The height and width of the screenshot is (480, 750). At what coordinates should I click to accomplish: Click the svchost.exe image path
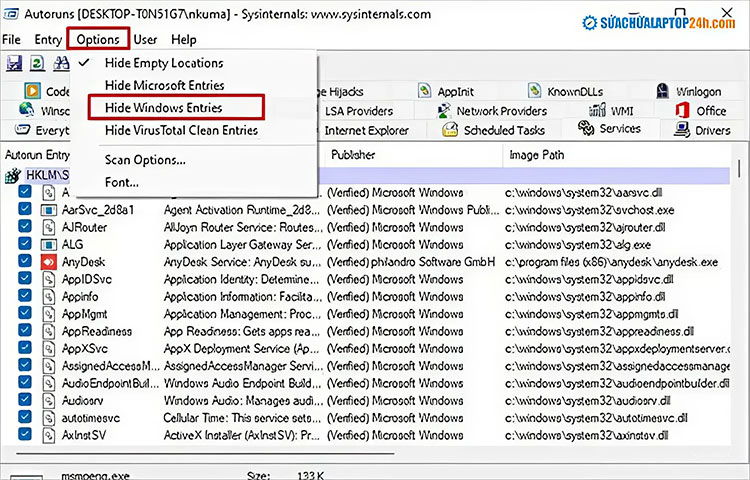point(590,210)
